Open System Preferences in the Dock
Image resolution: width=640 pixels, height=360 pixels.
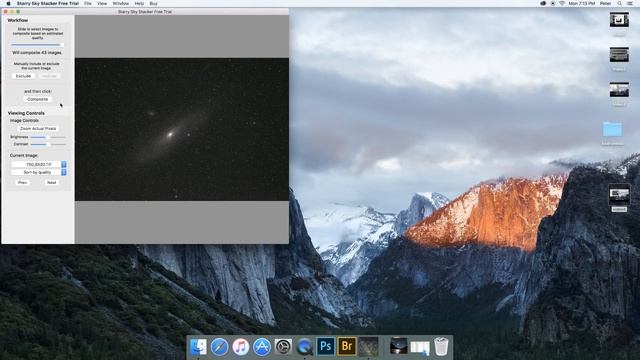coord(283,347)
